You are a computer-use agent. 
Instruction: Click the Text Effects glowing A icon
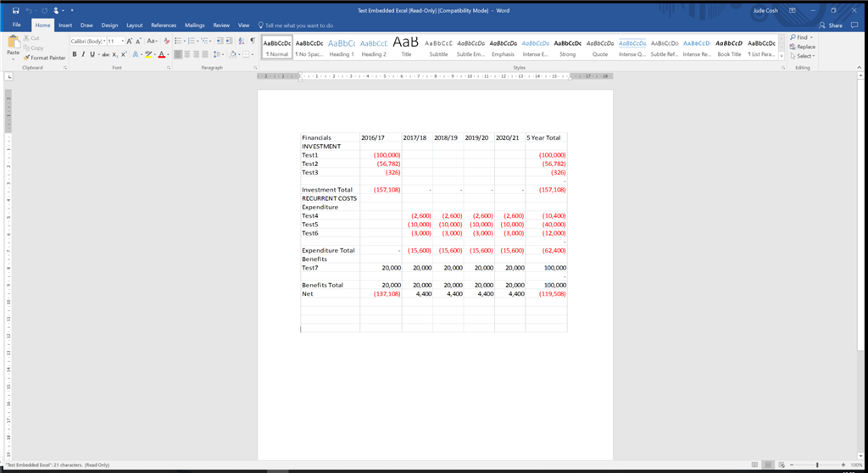136,54
